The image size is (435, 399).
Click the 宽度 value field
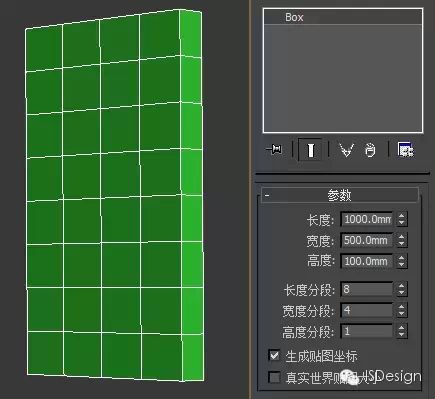[367, 240]
